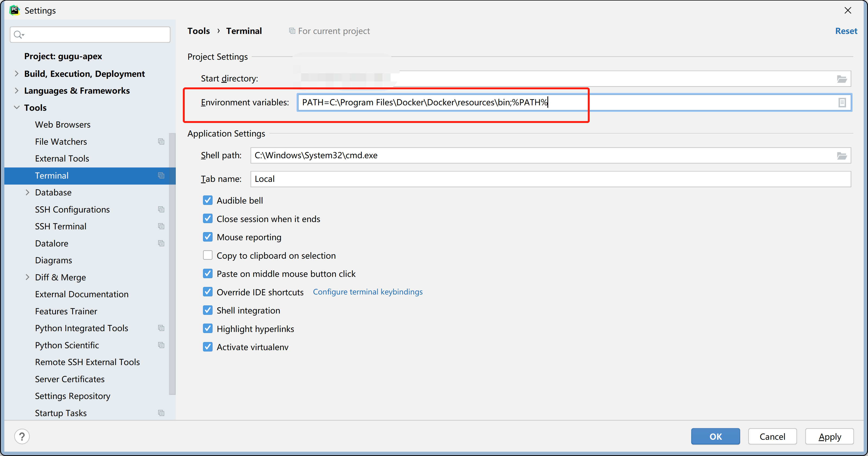Image resolution: width=868 pixels, height=456 pixels.
Task: Click the help question mark icon
Action: click(x=22, y=436)
